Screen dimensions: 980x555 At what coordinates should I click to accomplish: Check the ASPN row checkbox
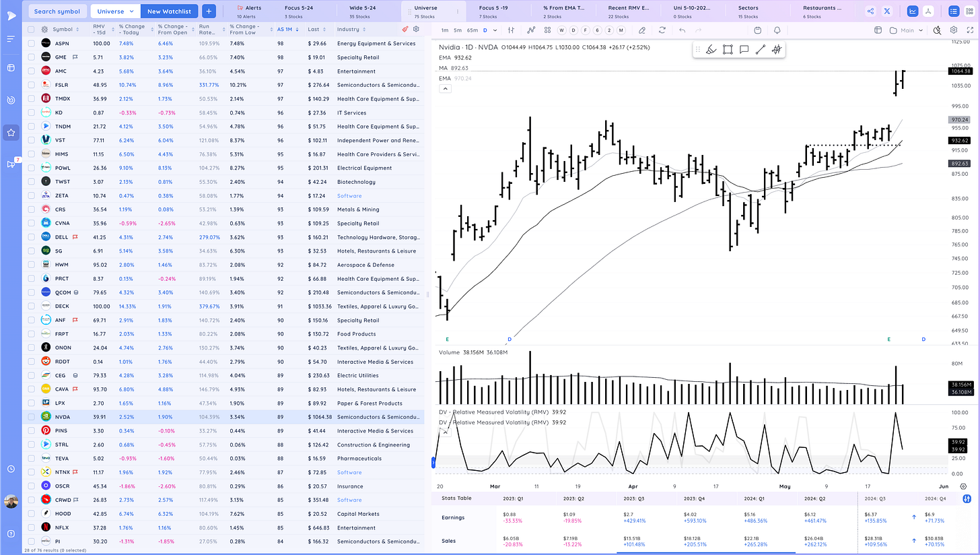(31, 43)
